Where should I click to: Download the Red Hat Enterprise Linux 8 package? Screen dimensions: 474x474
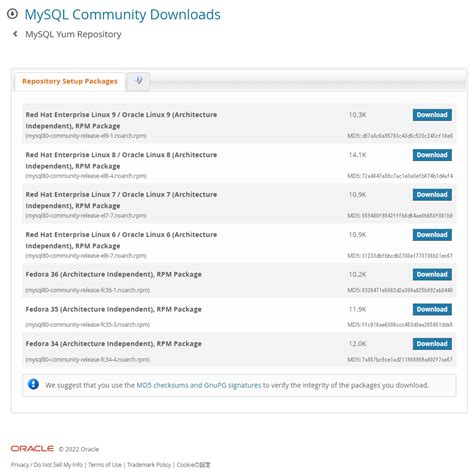tap(432, 155)
